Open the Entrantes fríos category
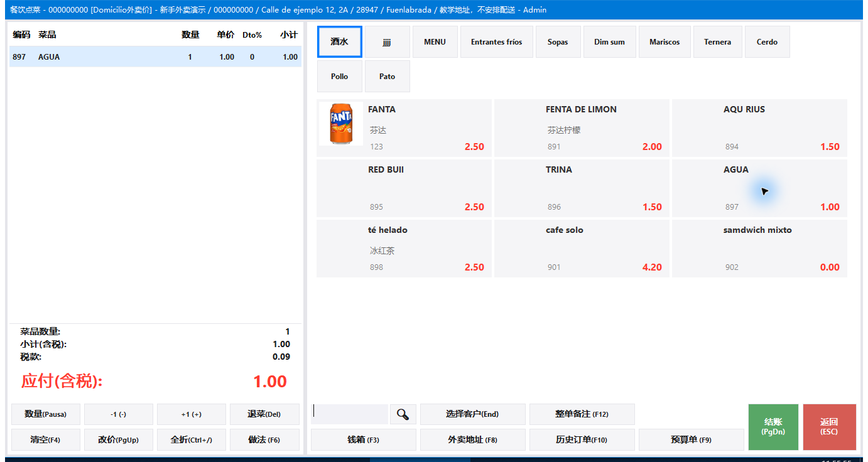This screenshot has height=462, width=868. pos(497,42)
